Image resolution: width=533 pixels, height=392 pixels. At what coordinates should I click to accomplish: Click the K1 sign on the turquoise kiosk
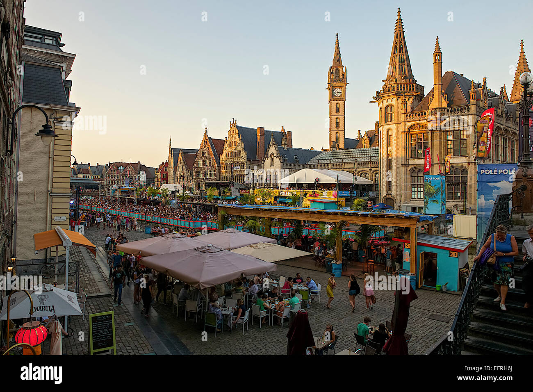453,255
